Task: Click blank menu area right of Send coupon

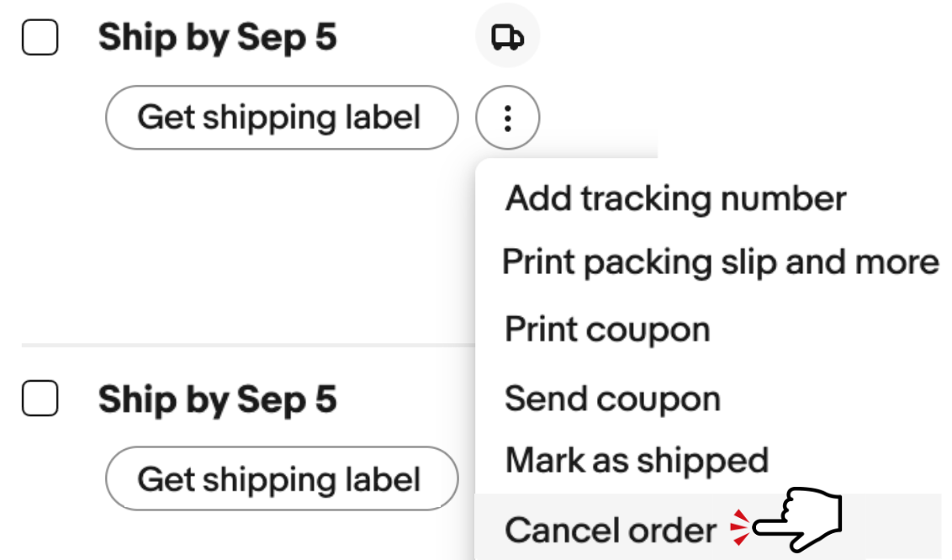Action: (x=833, y=399)
